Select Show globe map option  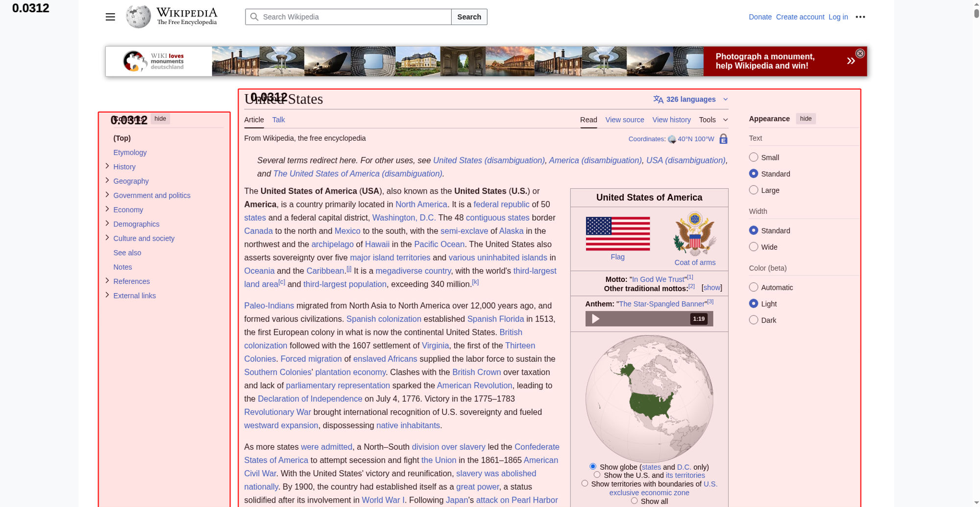(x=593, y=466)
